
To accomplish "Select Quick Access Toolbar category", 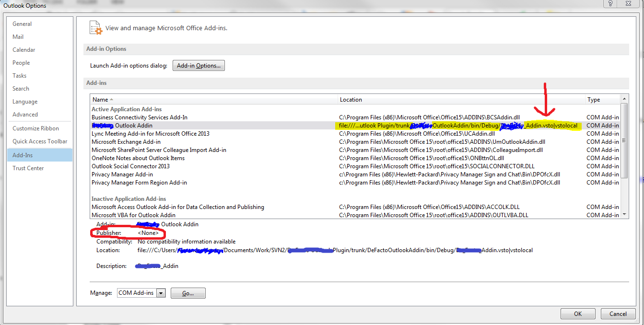I will pyautogui.click(x=40, y=141).
